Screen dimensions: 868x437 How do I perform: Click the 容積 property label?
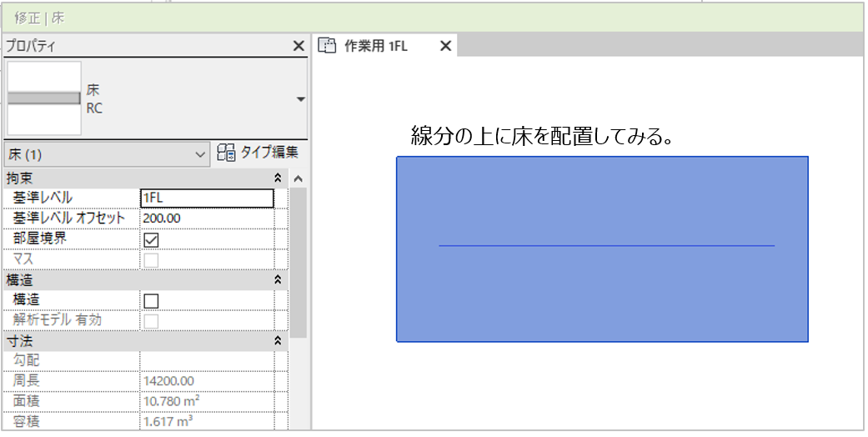click(26, 421)
